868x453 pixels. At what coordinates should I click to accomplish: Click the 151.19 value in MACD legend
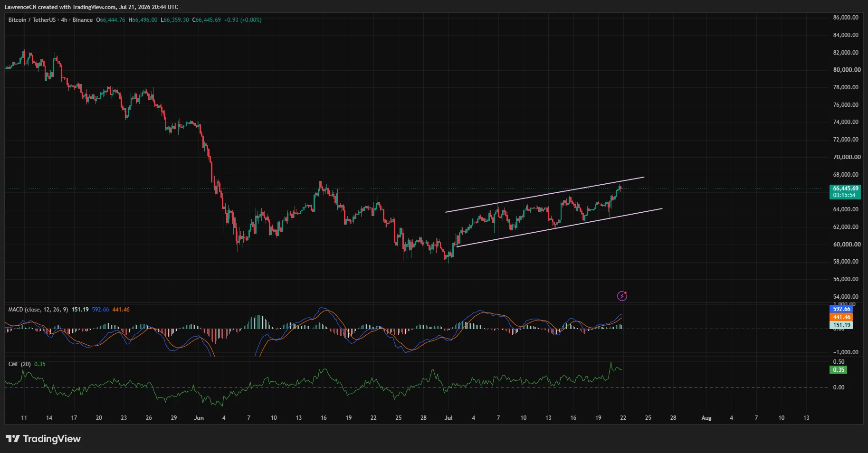click(x=80, y=310)
